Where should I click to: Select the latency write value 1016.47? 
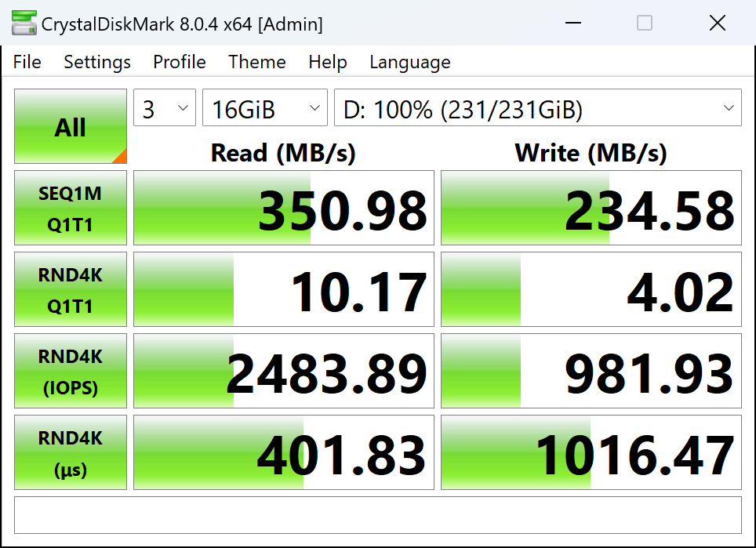(x=591, y=452)
